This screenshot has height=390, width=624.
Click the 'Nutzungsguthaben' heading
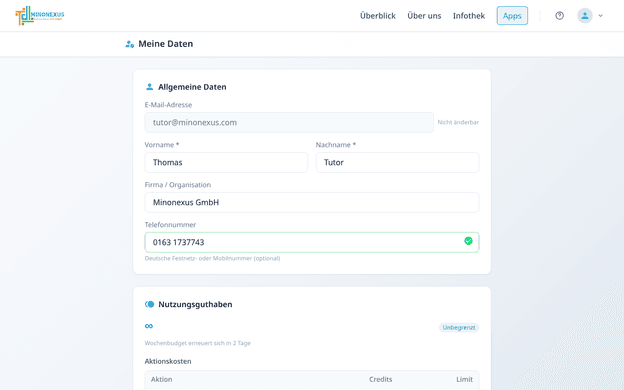195,304
